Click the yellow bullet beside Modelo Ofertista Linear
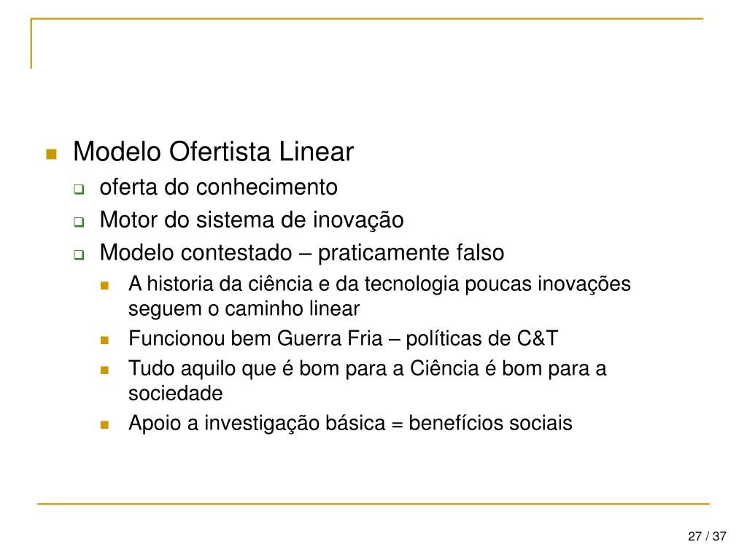 [51, 154]
